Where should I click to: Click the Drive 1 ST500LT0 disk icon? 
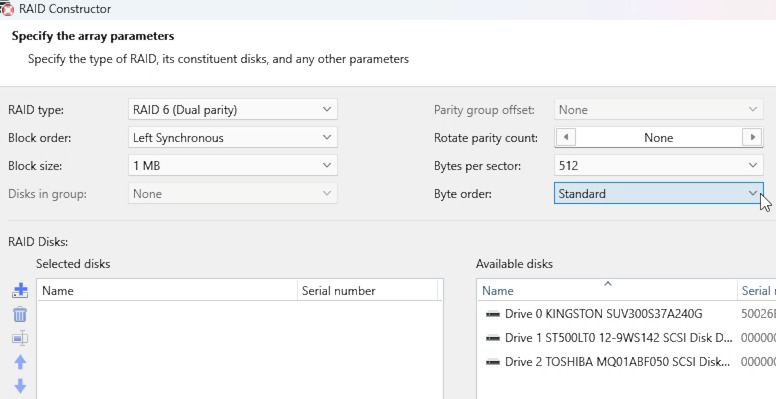[493, 338]
